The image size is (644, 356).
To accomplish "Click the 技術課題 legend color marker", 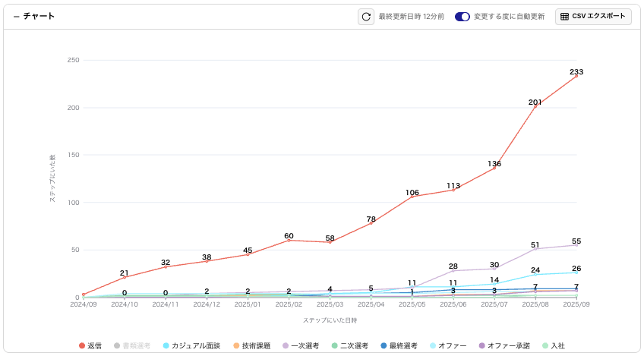I will pyautogui.click(x=236, y=345).
